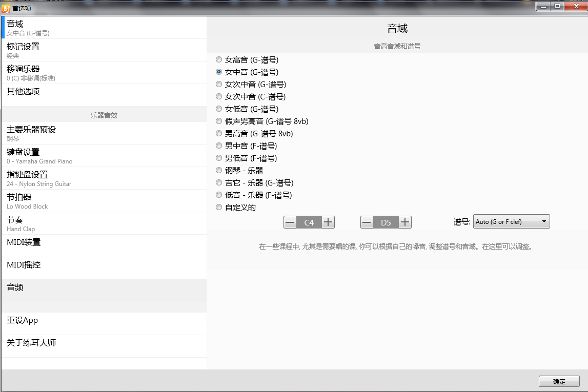Choose the 男中音 (F-谱号) option
Viewport: 588px width, 392px height.
coord(219,146)
